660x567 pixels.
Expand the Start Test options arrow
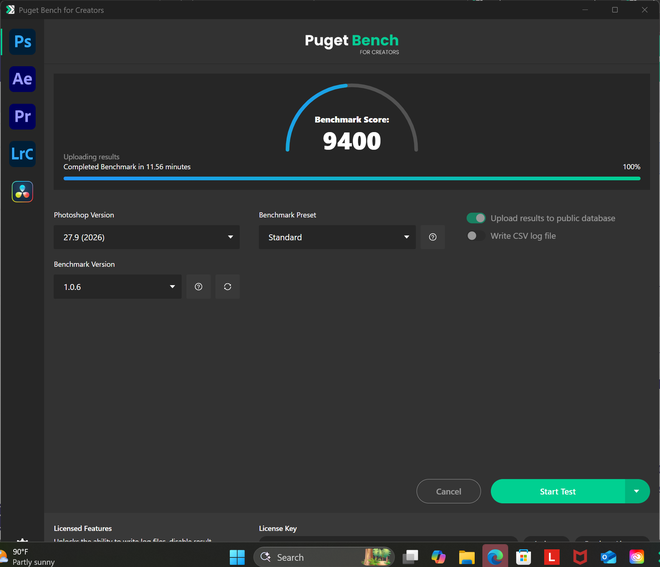click(x=636, y=491)
